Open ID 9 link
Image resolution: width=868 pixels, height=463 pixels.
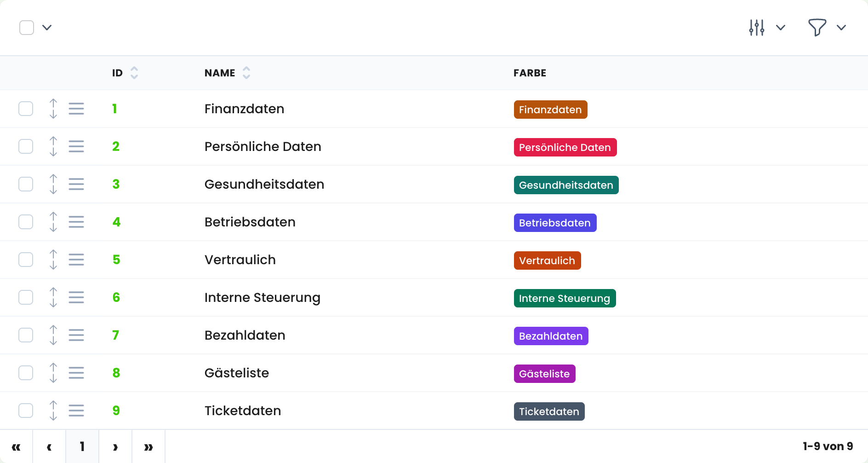(116, 411)
